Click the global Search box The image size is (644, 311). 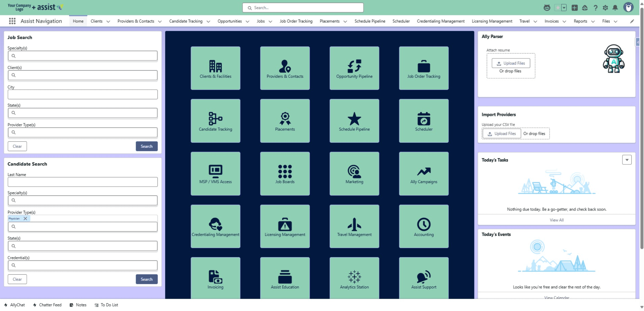click(x=303, y=8)
